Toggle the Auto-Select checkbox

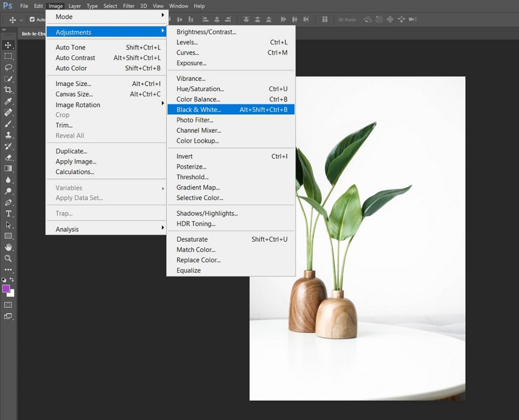tap(32, 19)
